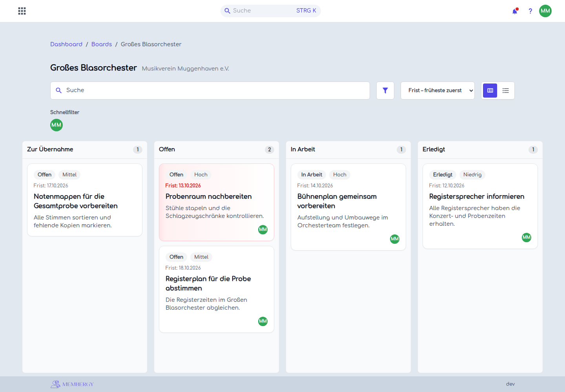Image resolution: width=565 pixels, height=392 pixels.
Task: Click the In Arbeit column header
Action: click(x=348, y=150)
